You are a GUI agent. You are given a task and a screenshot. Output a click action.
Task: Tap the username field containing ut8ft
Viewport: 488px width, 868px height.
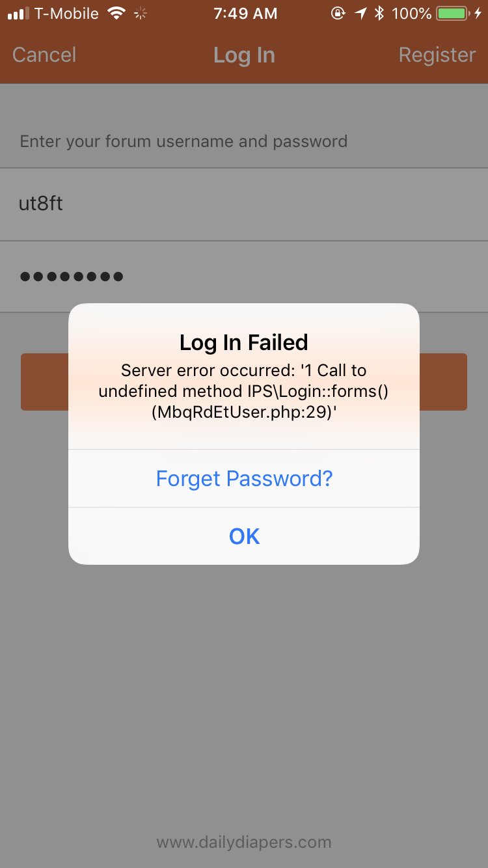(x=244, y=204)
